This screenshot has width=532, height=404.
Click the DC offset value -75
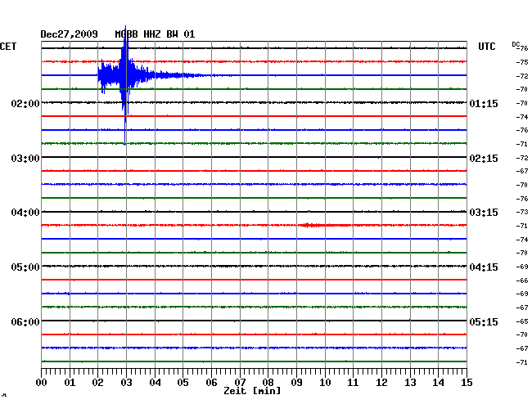pos(522,62)
